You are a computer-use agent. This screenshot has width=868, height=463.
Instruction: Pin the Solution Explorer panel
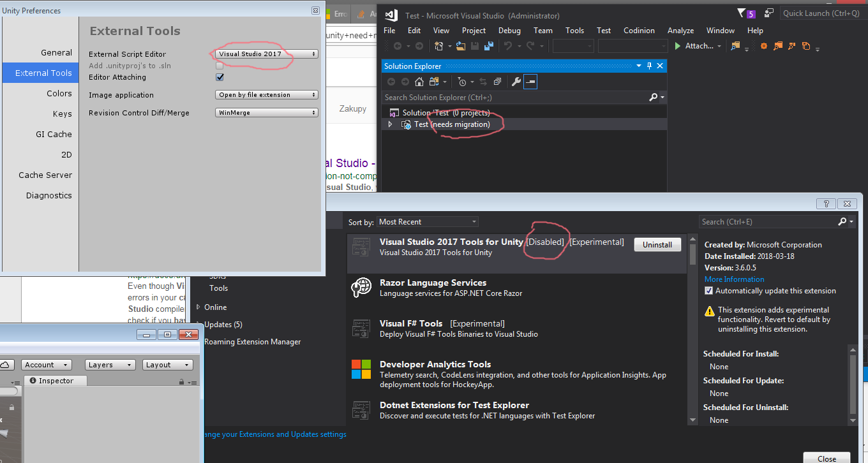click(650, 66)
